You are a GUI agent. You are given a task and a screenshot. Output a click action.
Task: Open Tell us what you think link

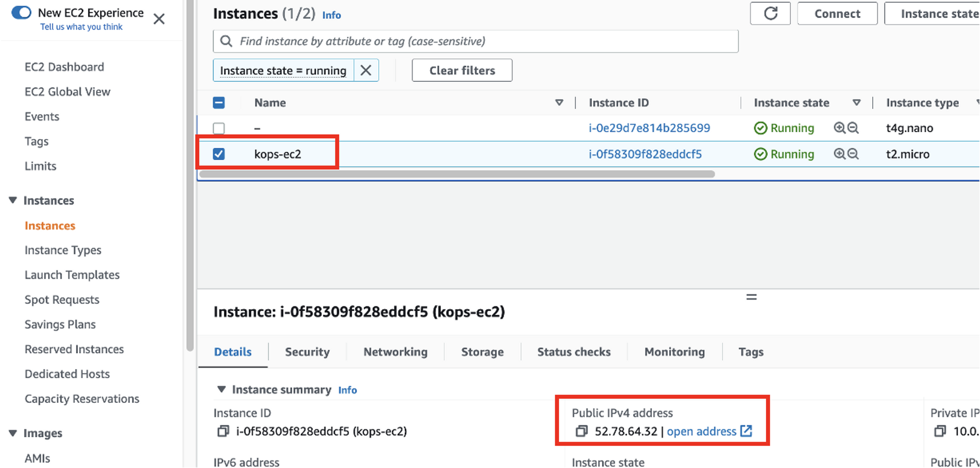click(x=81, y=27)
